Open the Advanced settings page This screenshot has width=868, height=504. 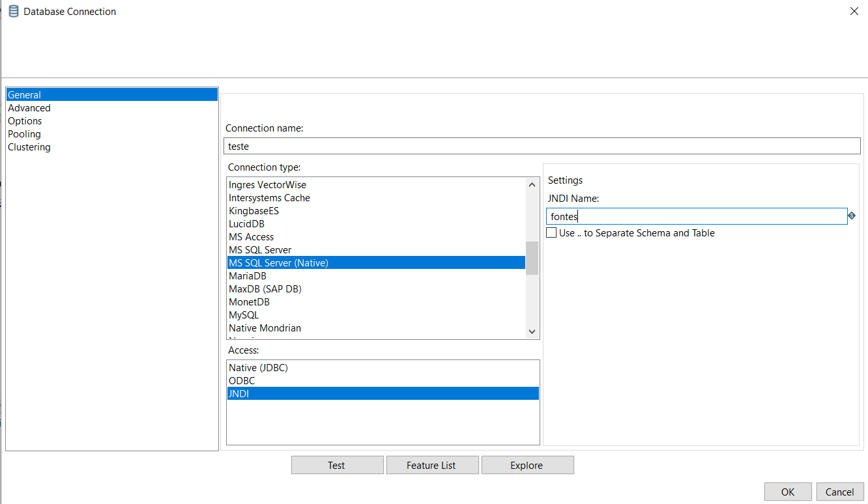pos(112,107)
